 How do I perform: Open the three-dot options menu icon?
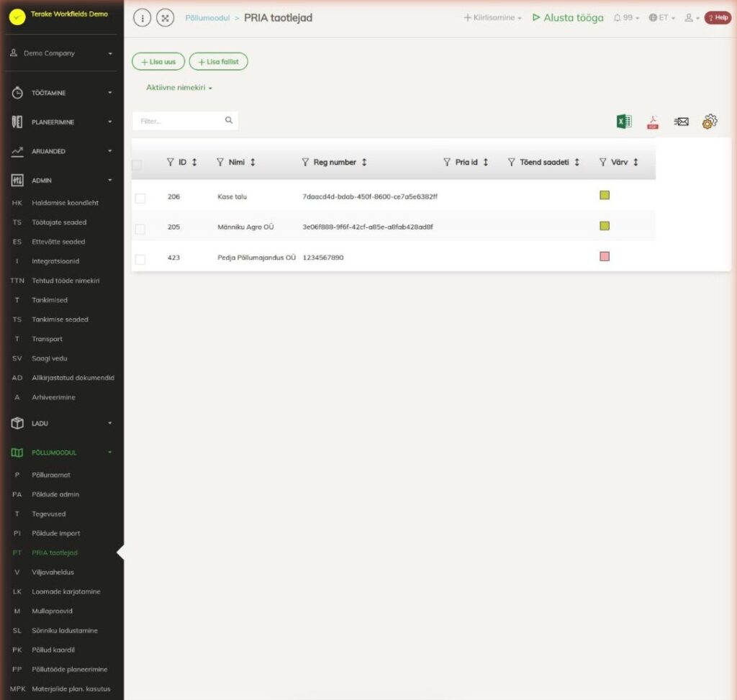(x=142, y=18)
